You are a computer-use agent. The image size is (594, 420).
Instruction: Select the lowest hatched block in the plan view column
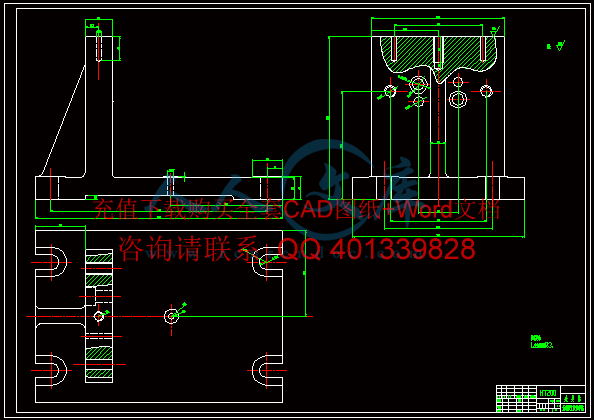coord(99,373)
